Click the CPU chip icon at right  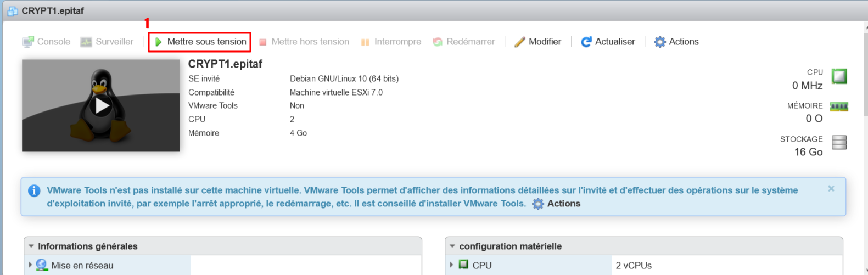(x=839, y=76)
